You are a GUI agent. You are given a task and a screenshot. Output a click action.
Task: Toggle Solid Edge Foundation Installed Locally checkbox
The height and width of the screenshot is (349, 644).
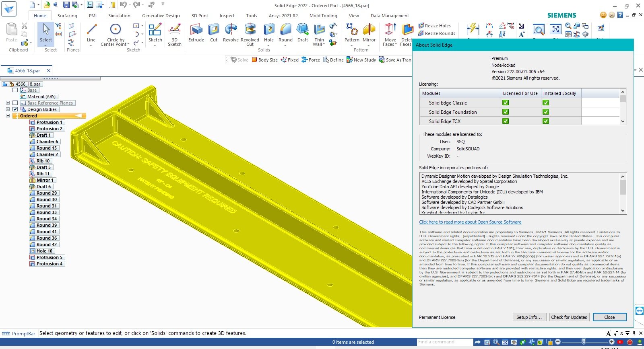point(546,112)
